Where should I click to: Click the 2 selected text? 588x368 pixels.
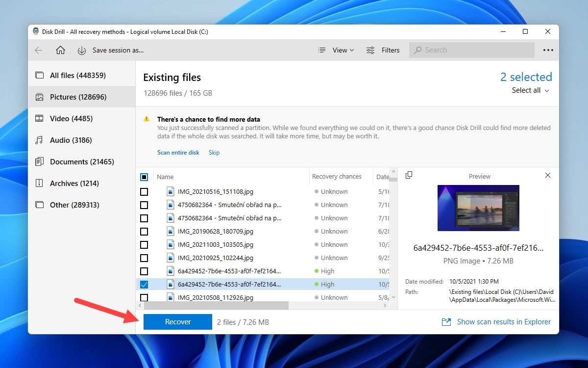(x=526, y=77)
